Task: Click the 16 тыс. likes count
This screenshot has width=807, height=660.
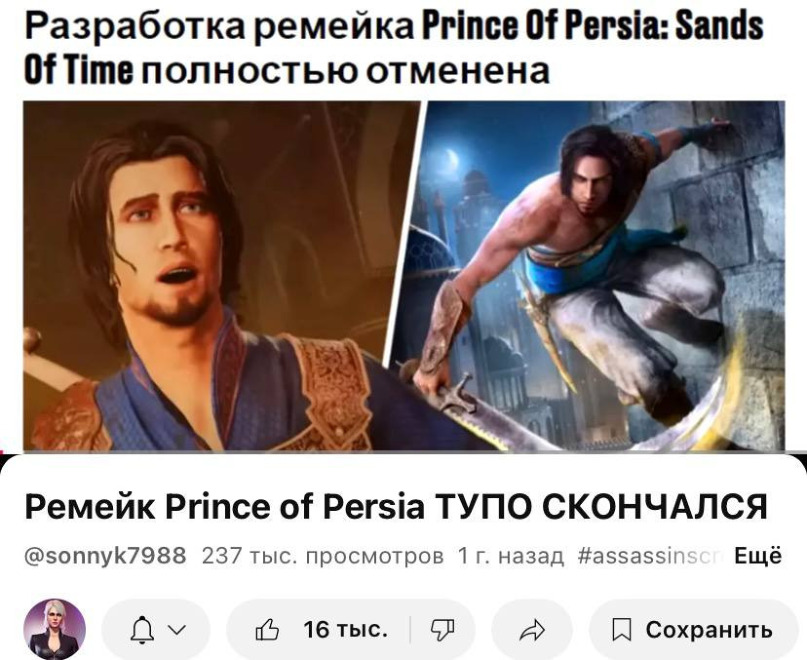Action: pyautogui.click(x=345, y=629)
